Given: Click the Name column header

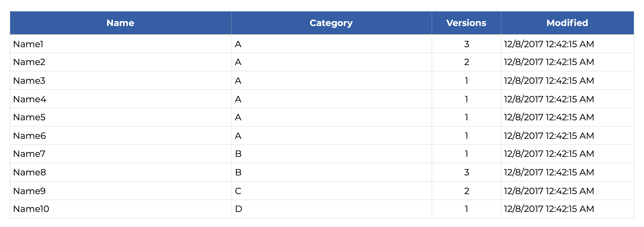Looking at the screenshot, I should coord(120,23).
